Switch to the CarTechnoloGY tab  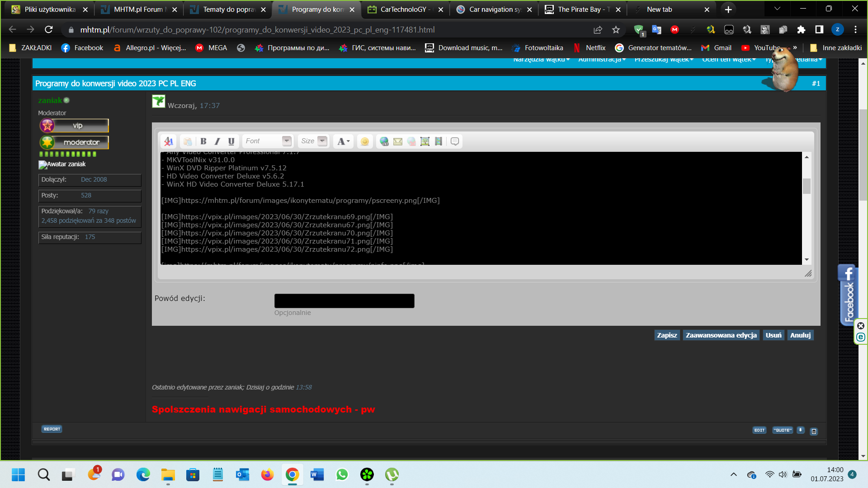(405, 9)
